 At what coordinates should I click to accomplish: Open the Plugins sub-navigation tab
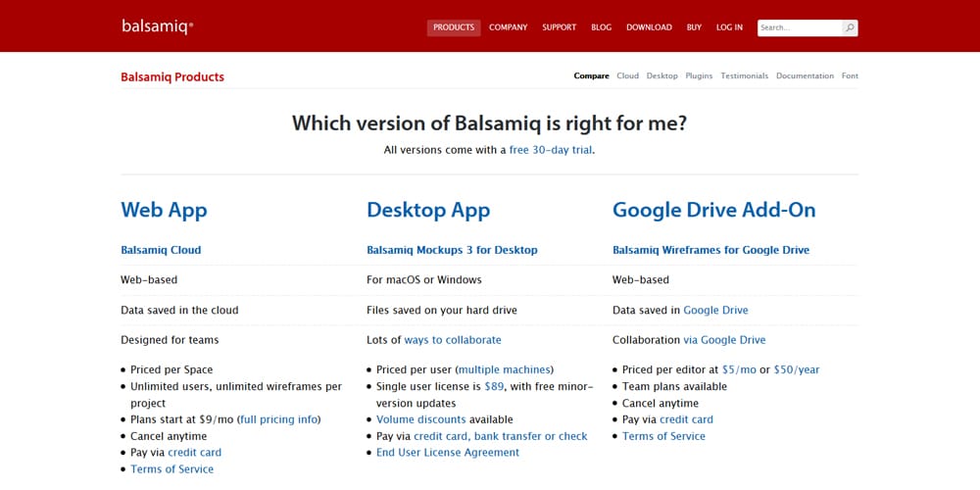point(699,75)
